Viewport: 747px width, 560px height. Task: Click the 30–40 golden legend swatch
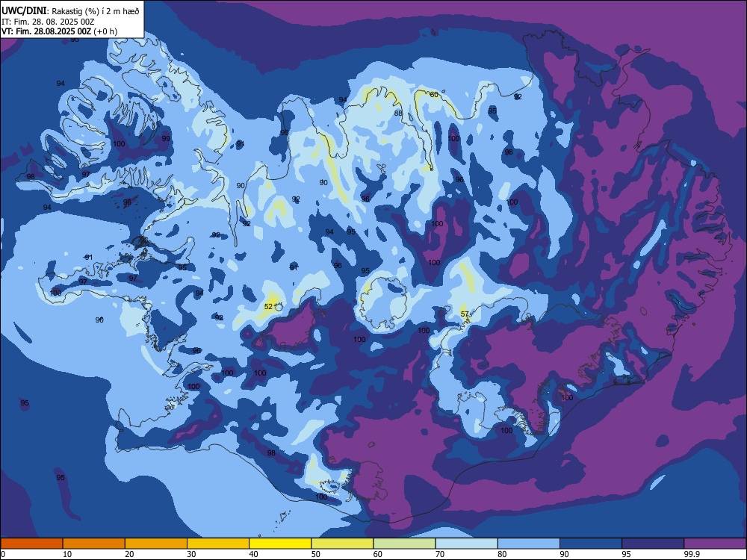pyautogui.click(x=218, y=544)
